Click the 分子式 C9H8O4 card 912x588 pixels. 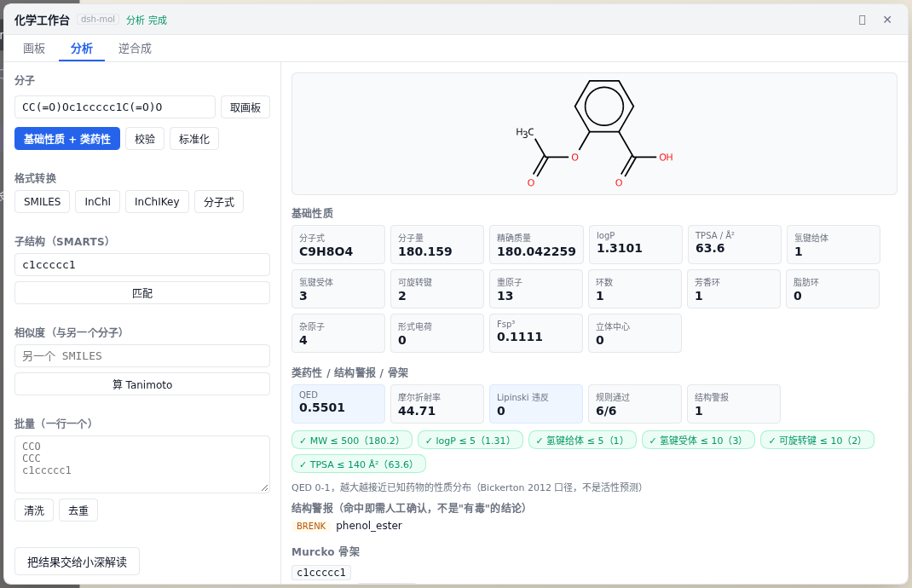(x=338, y=245)
